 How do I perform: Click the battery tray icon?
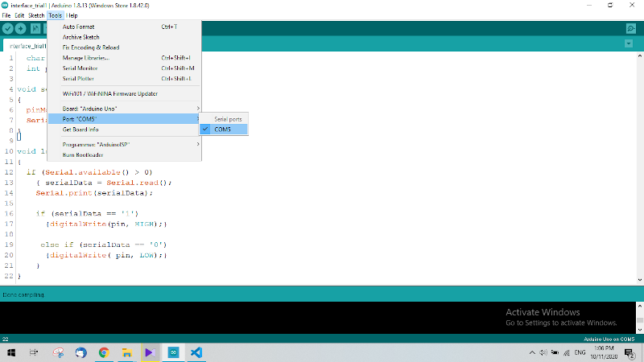pos(555,352)
